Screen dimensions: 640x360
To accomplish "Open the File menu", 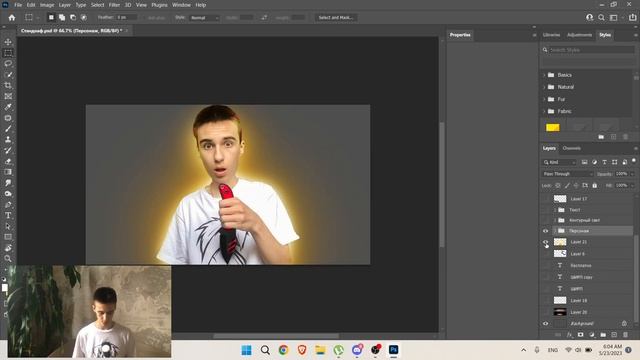I will [x=18, y=5].
